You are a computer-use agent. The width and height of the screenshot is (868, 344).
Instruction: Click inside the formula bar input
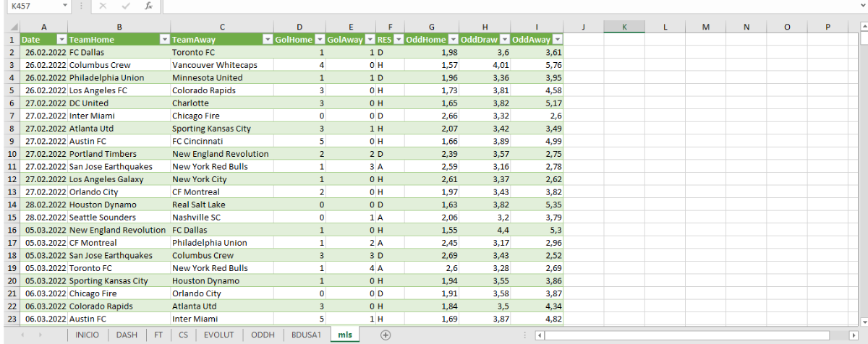[x=506, y=6]
